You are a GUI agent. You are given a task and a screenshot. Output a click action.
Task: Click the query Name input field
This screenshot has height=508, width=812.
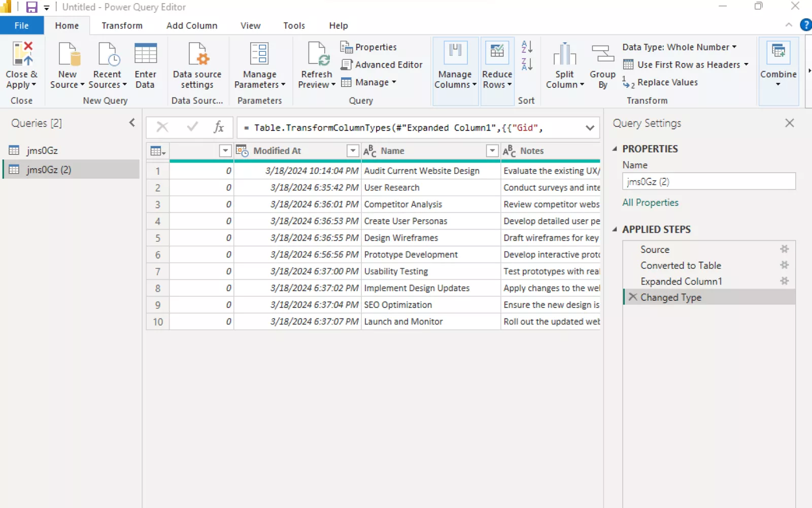708,181
